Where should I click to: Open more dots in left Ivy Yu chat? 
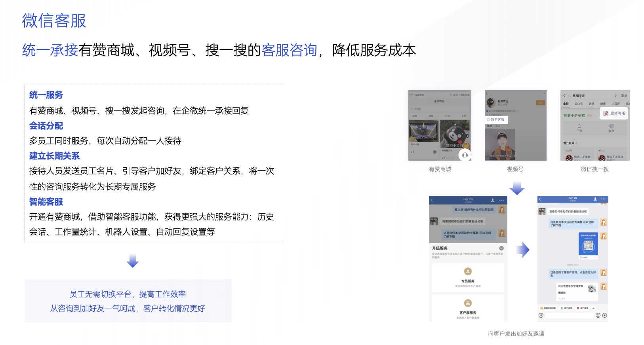click(501, 200)
